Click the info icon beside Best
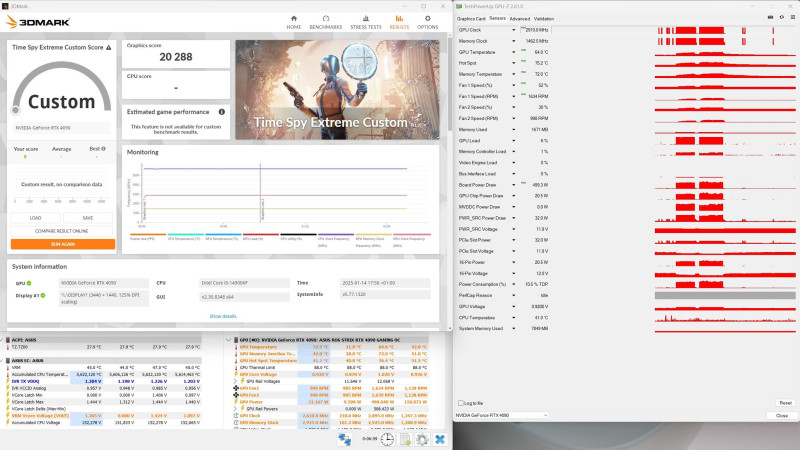Viewport: 800px width, 450px height. [x=104, y=149]
